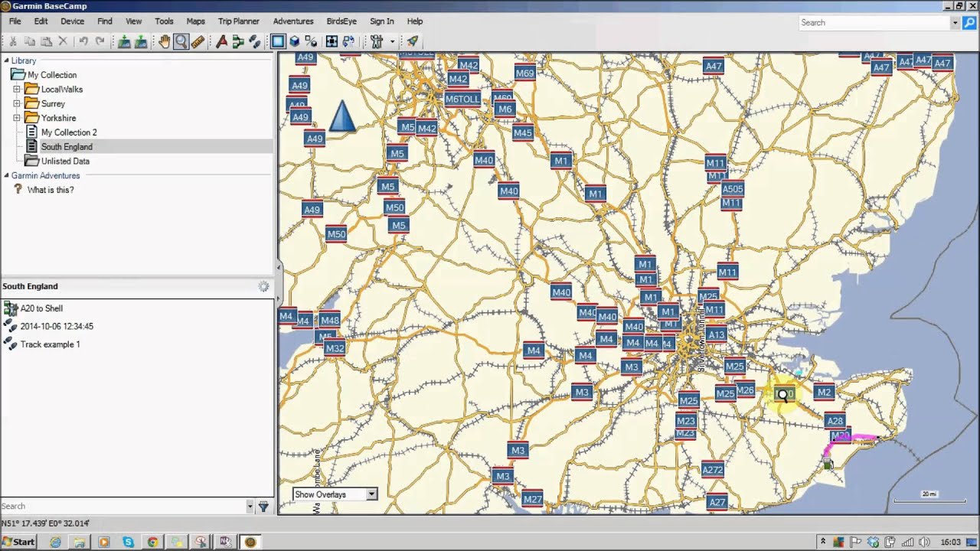Viewport: 980px width, 551px height.
Task: Click the search magnifier button at top right
Action: pyautogui.click(x=969, y=22)
